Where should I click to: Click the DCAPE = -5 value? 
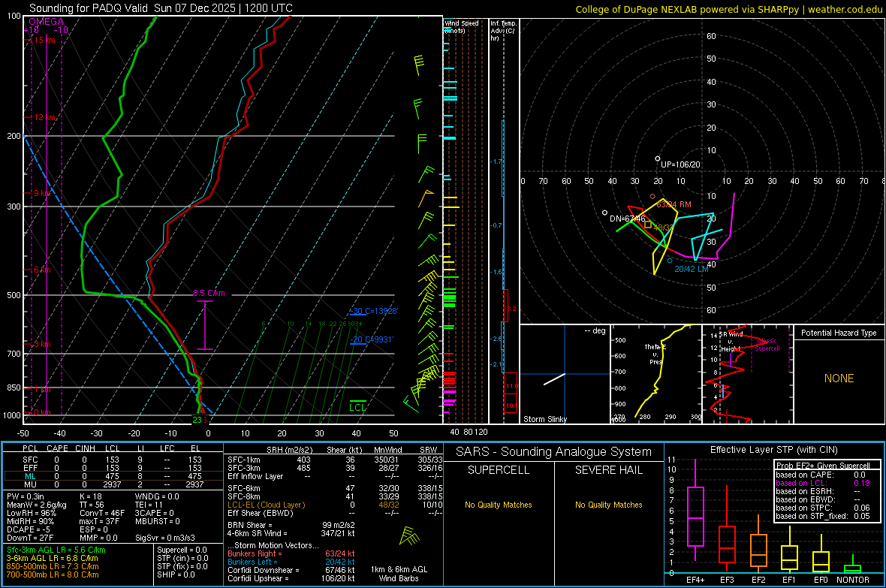pos(29,529)
